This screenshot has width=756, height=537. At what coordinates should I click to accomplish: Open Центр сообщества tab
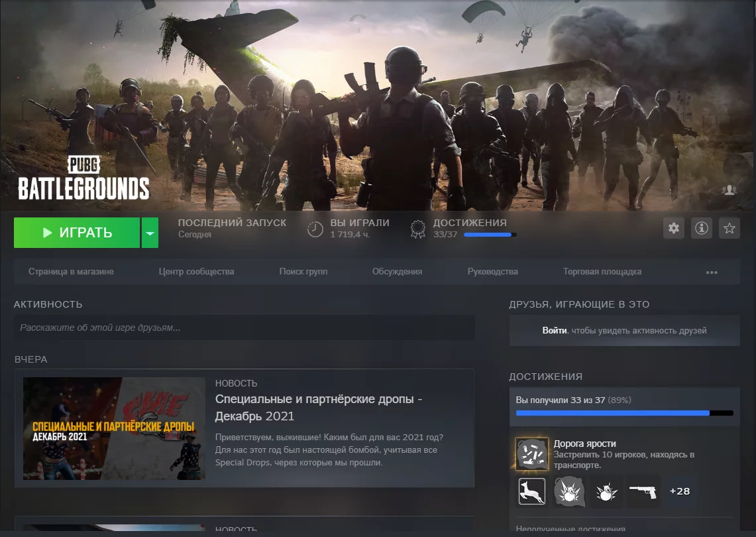click(x=196, y=272)
